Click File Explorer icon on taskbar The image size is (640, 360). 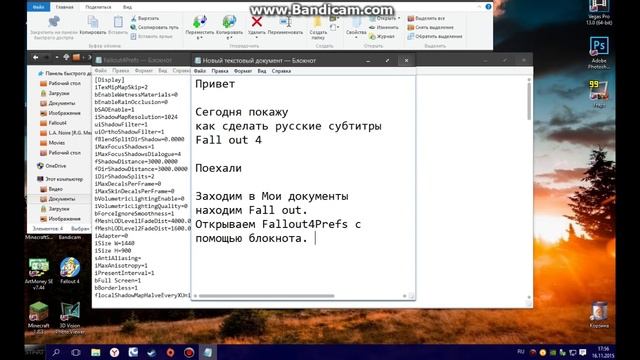[x=96, y=352]
